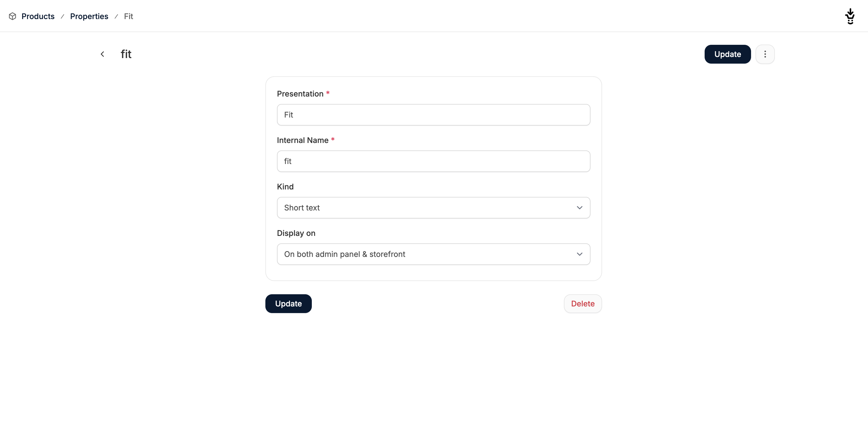Click the Products box icon in breadcrumb
Screen dimensions: 868x427
click(12, 16)
